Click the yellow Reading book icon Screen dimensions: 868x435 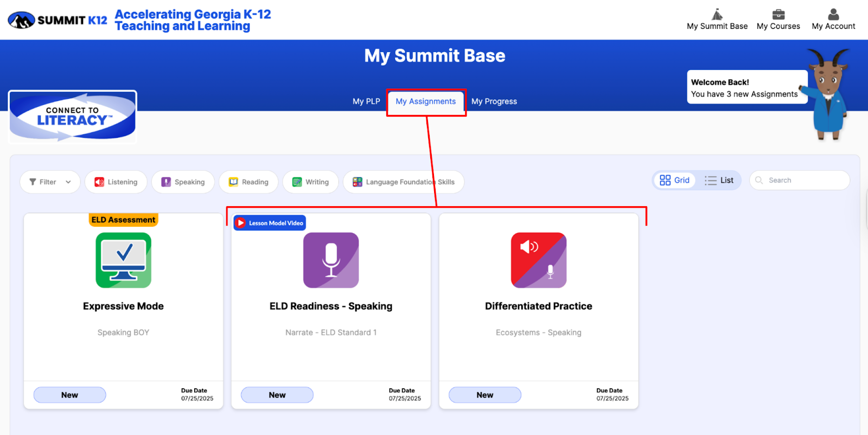(233, 182)
